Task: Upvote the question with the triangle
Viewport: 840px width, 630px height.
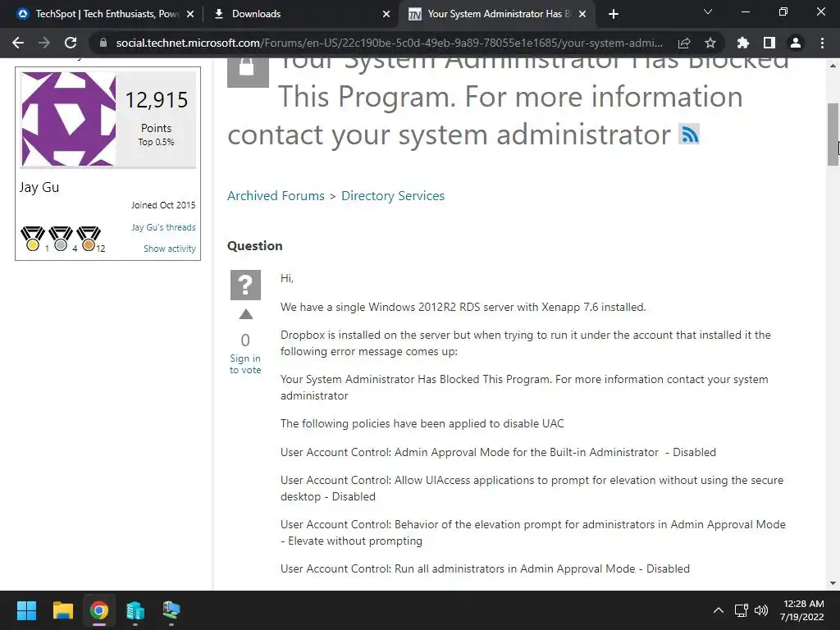Action: 246,314
